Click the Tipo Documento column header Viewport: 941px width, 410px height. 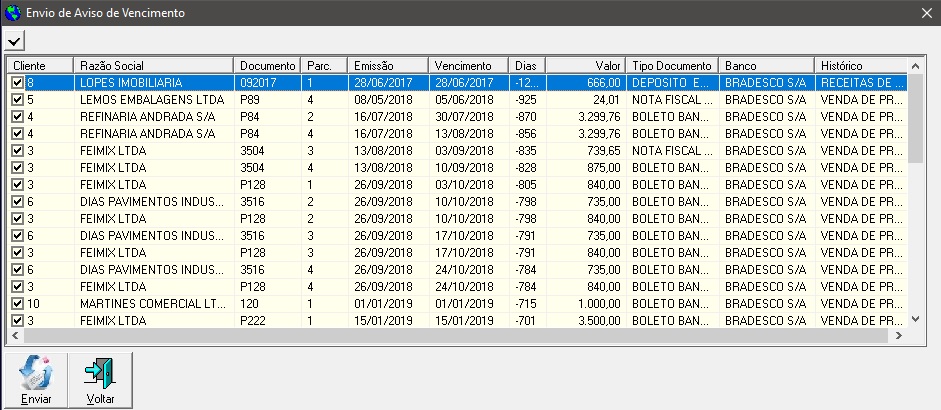click(672, 65)
